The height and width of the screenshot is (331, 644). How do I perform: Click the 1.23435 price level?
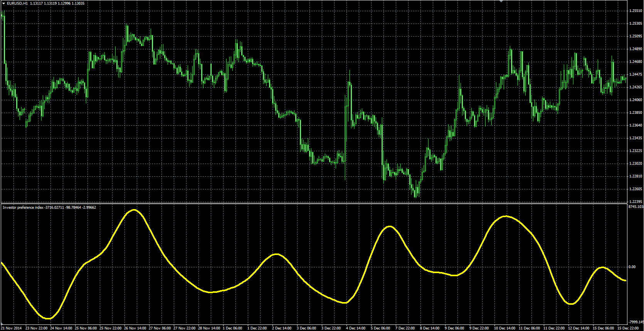coord(636,138)
